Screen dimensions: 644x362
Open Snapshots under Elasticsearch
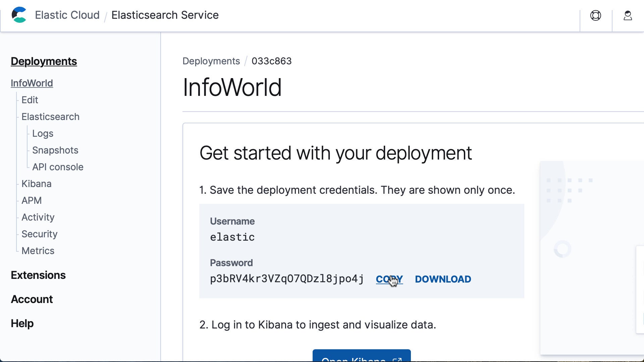[x=55, y=150]
